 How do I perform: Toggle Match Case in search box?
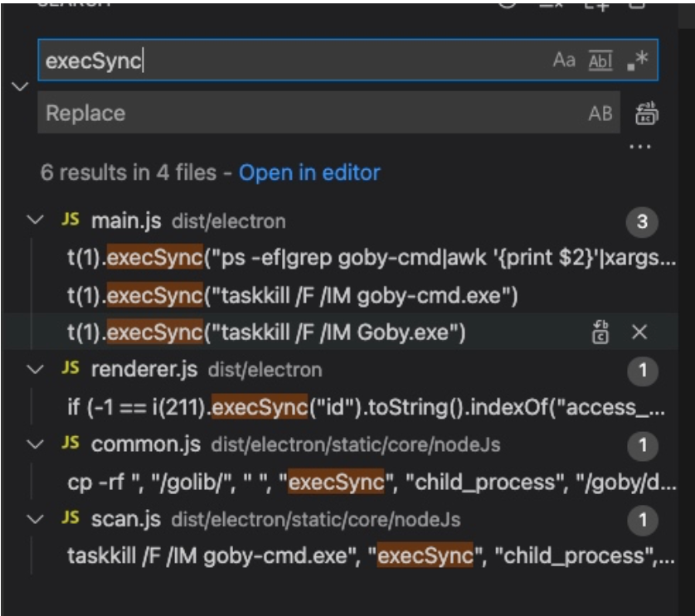coord(564,60)
